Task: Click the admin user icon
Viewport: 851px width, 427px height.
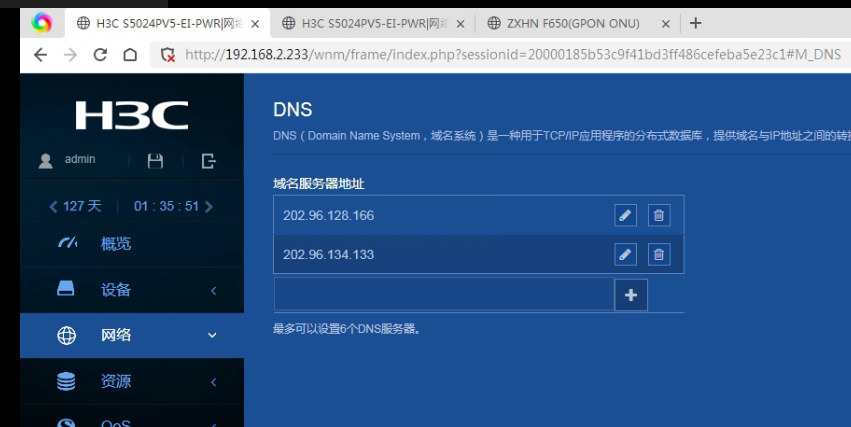Action: (x=46, y=161)
